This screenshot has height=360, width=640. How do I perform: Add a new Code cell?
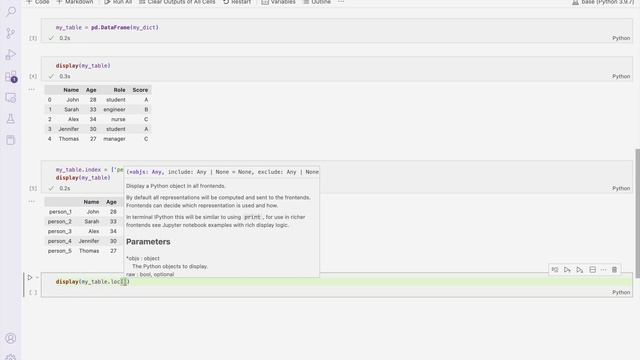(x=38, y=2)
